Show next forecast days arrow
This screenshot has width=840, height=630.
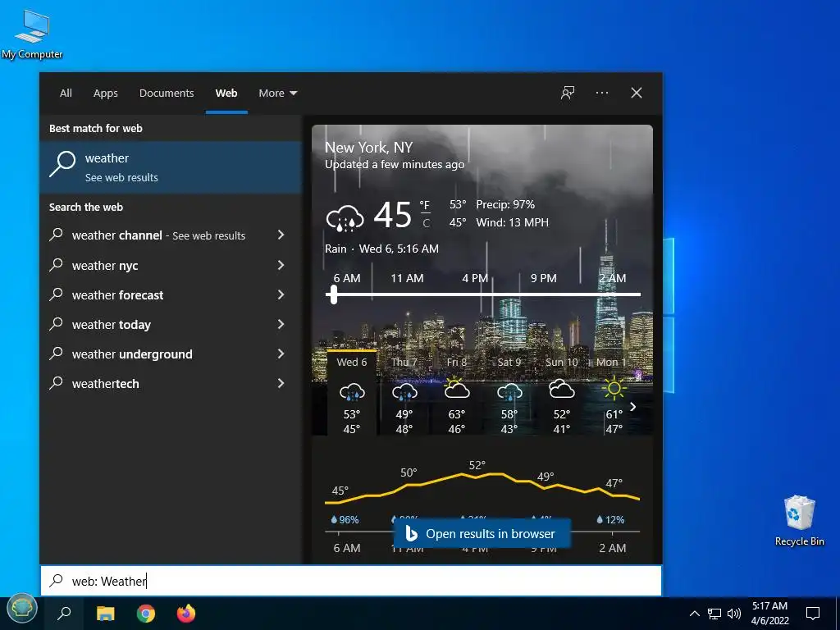pos(632,407)
